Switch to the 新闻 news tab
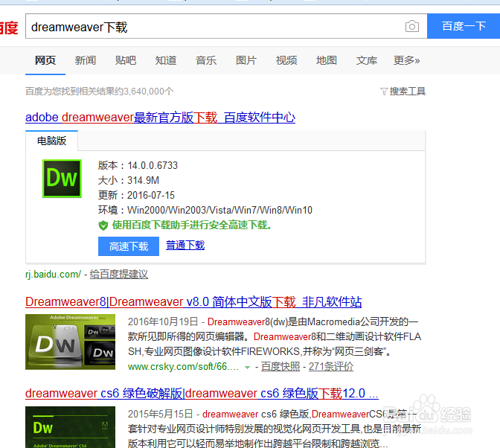This screenshot has width=500, height=448. click(86, 60)
